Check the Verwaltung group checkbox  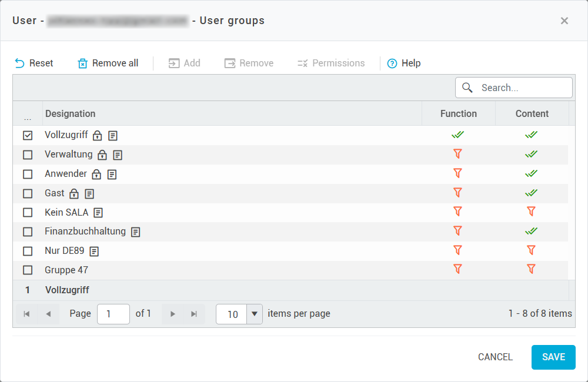pos(28,155)
